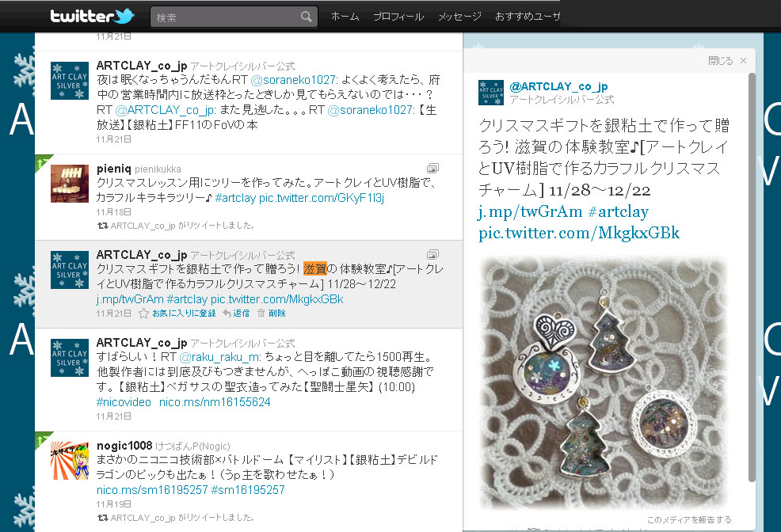The height and width of the screenshot is (532, 781).
Task: Click the star favorite icon on the highlighted tweet
Action: tap(143, 313)
